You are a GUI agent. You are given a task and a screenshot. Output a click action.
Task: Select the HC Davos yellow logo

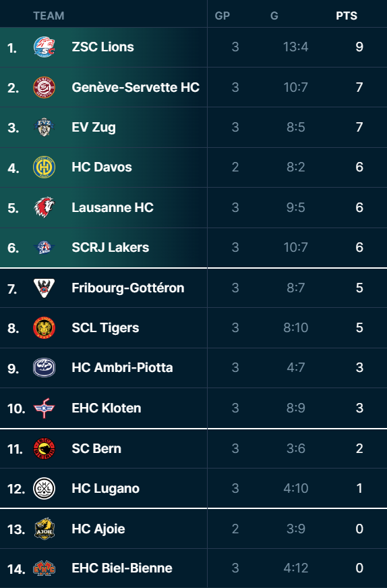point(44,167)
